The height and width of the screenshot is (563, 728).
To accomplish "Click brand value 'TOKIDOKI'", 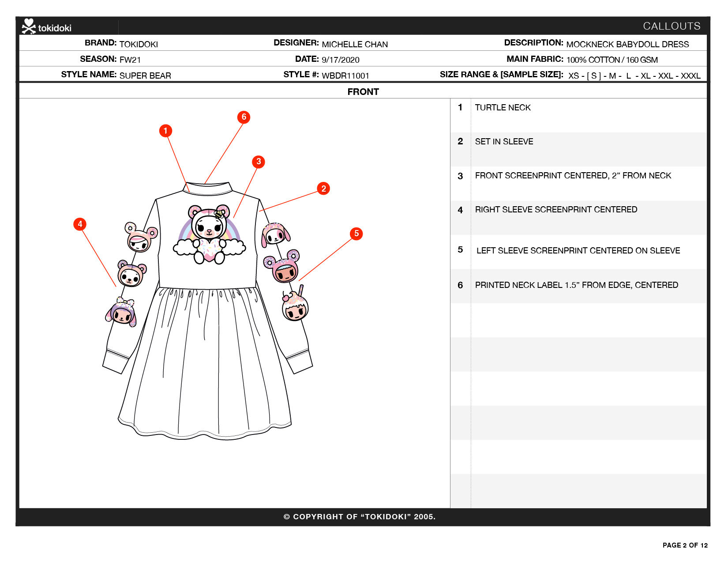I will (139, 44).
